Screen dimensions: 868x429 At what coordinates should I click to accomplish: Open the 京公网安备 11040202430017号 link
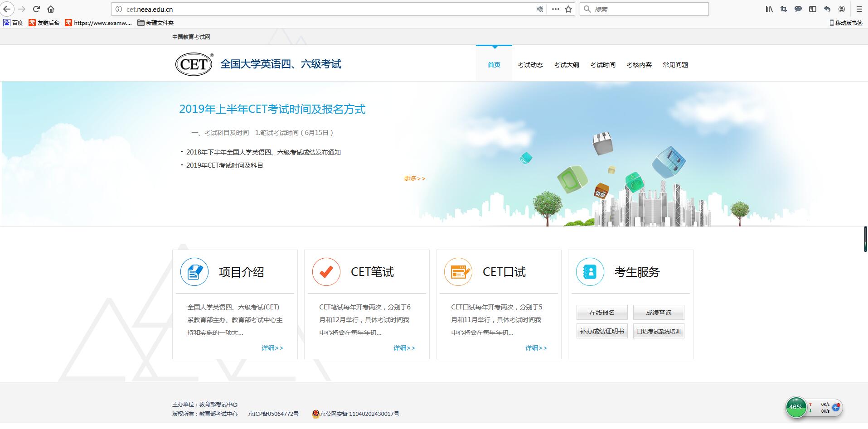click(x=359, y=414)
